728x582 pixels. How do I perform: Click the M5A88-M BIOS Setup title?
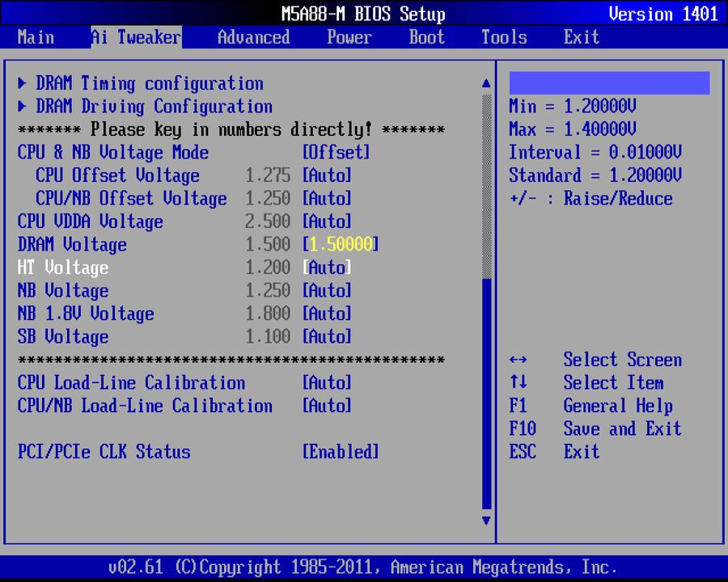click(x=363, y=14)
